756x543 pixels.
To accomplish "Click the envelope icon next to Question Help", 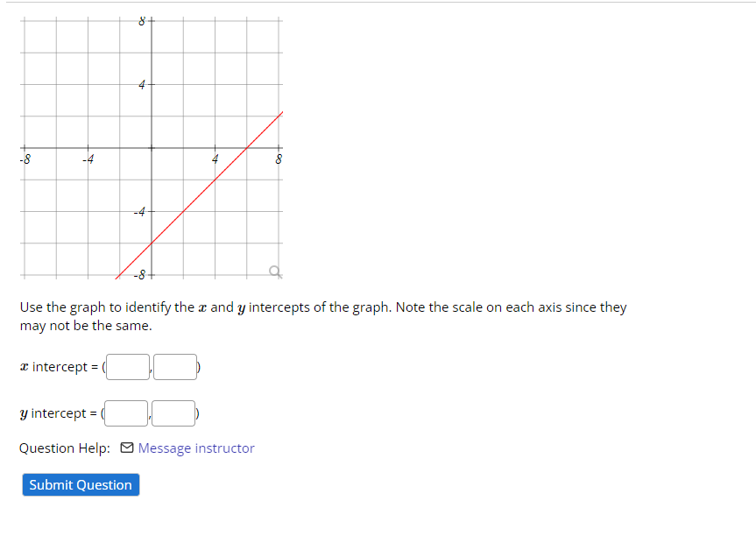I will [128, 448].
